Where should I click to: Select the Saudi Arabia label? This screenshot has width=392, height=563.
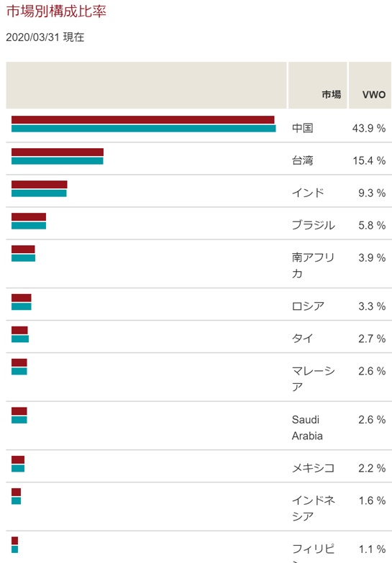[x=307, y=428]
